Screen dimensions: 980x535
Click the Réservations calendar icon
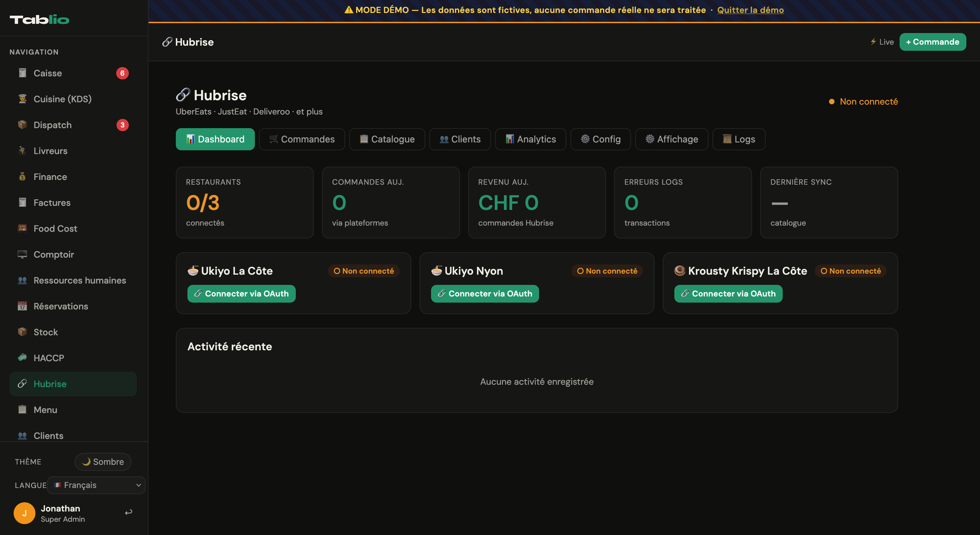coord(22,306)
